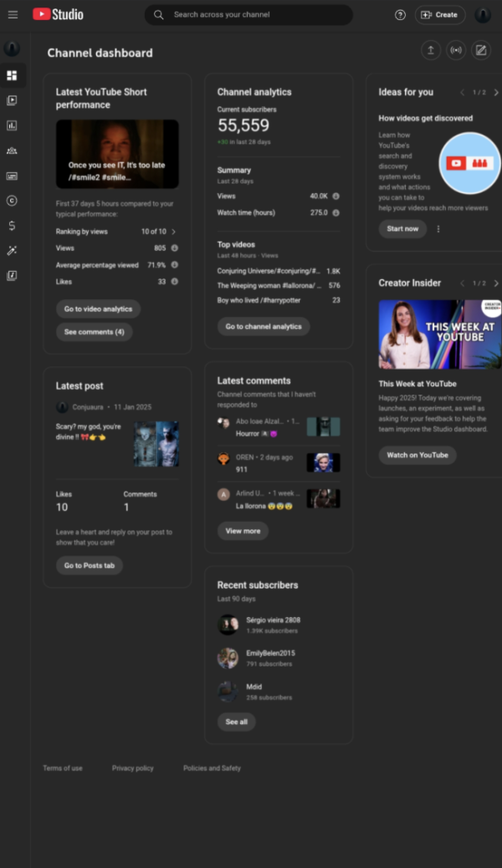Open the Copyright sidebar icon
Viewport: 502px width, 868px height.
point(12,201)
